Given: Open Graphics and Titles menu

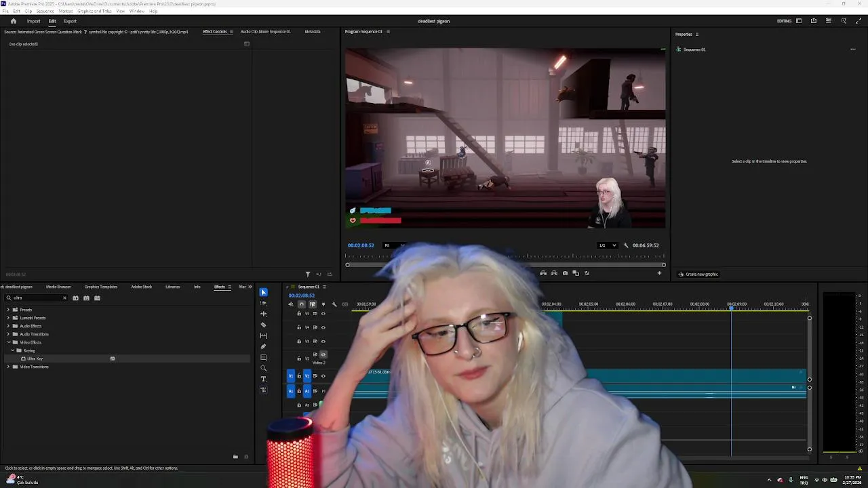Looking at the screenshot, I should 95,12.
